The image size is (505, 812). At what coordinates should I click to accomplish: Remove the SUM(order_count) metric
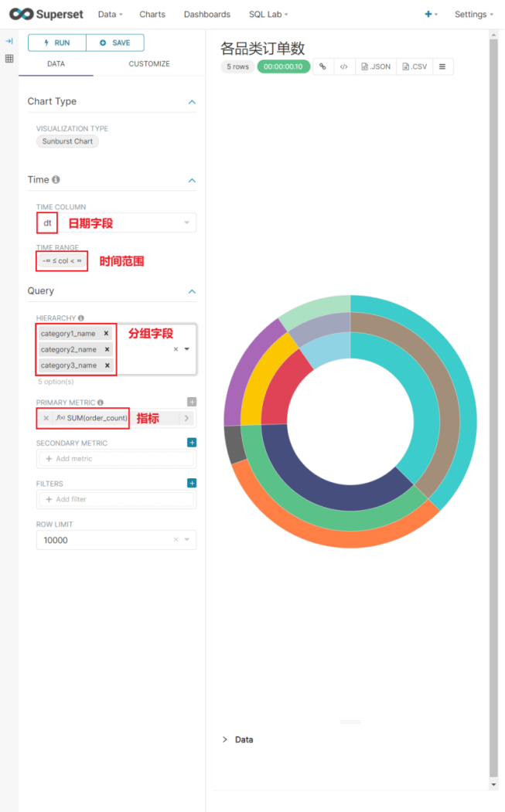pyautogui.click(x=46, y=418)
